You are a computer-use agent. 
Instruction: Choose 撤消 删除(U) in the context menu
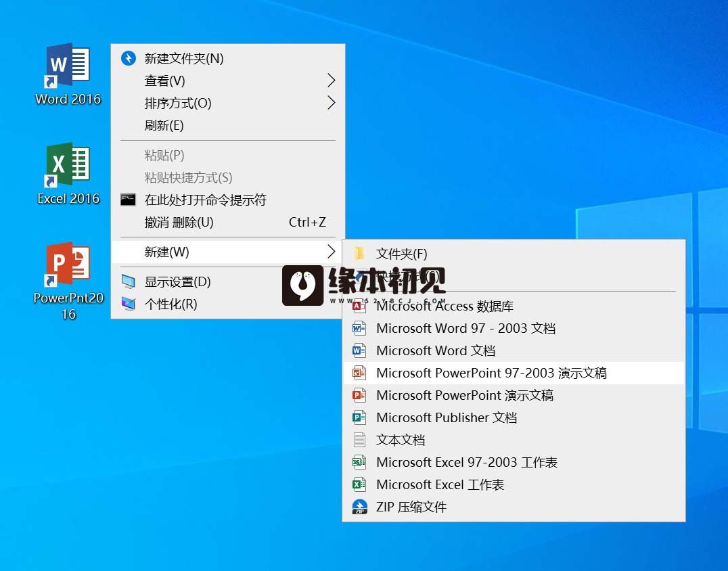[x=228, y=222]
